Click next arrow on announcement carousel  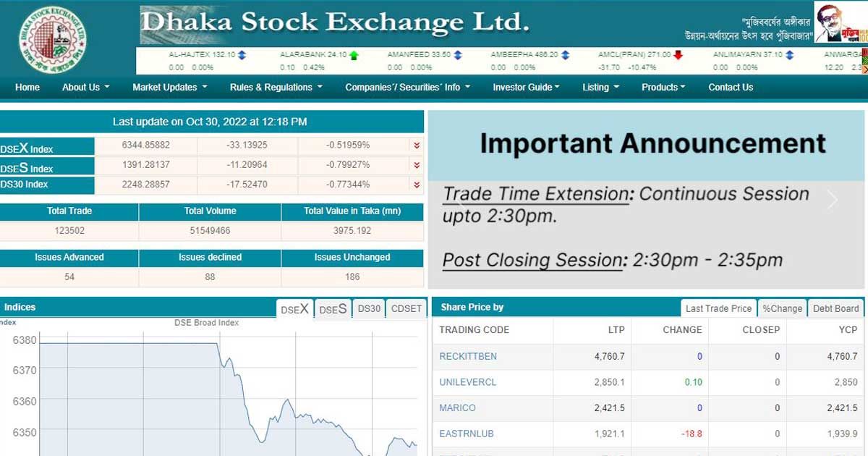click(833, 200)
